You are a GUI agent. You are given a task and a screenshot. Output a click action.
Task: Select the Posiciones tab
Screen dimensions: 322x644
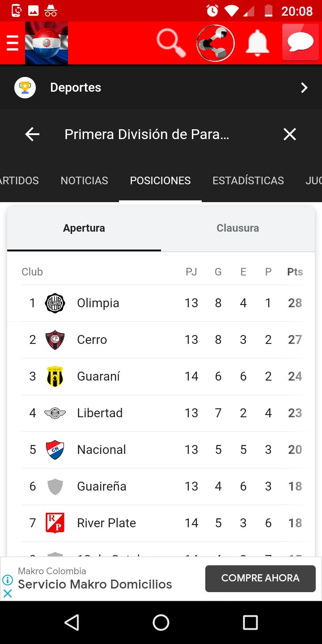(160, 181)
